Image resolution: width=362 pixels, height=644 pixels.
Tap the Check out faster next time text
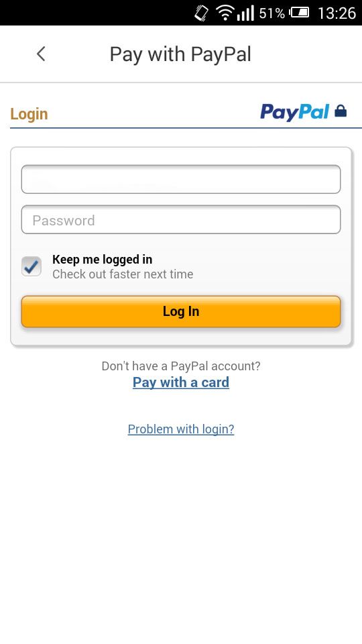click(123, 274)
